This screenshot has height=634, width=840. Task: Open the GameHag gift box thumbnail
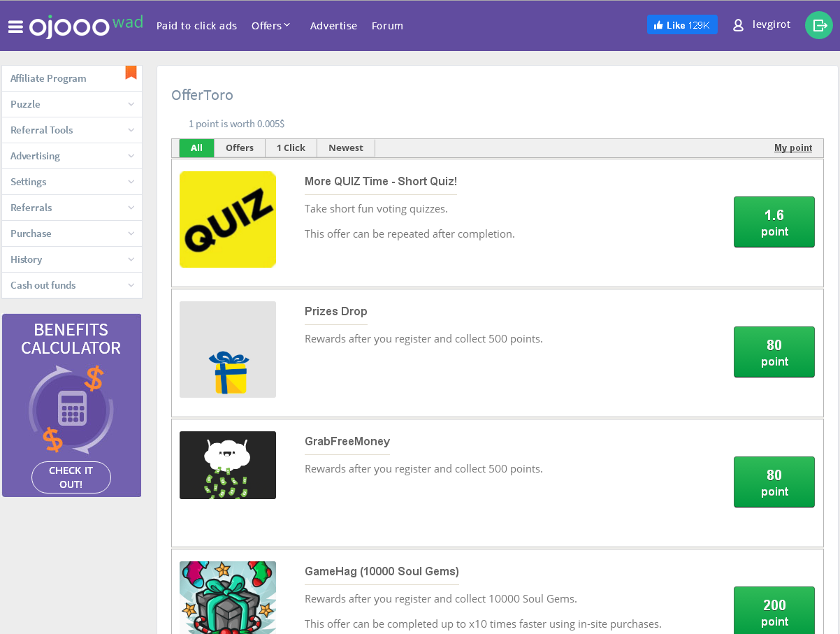pos(228,598)
